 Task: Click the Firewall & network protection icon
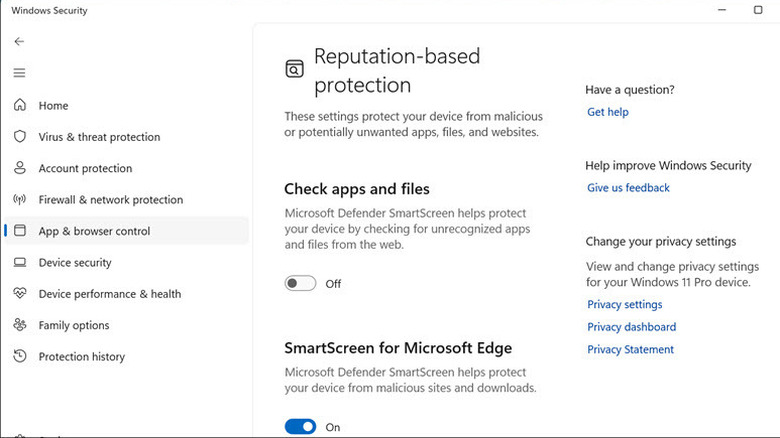[x=19, y=200]
